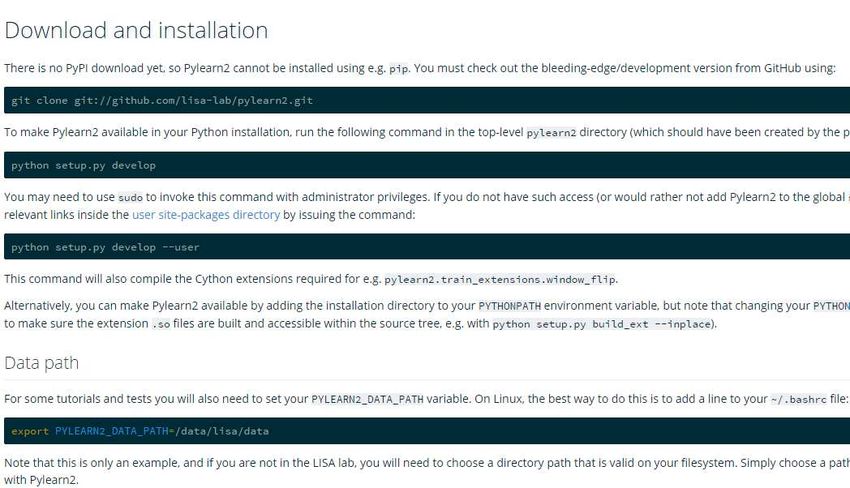Click the /data/lisa/data path value
Viewport: 850px width, 488px height.
tap(222, 432)
